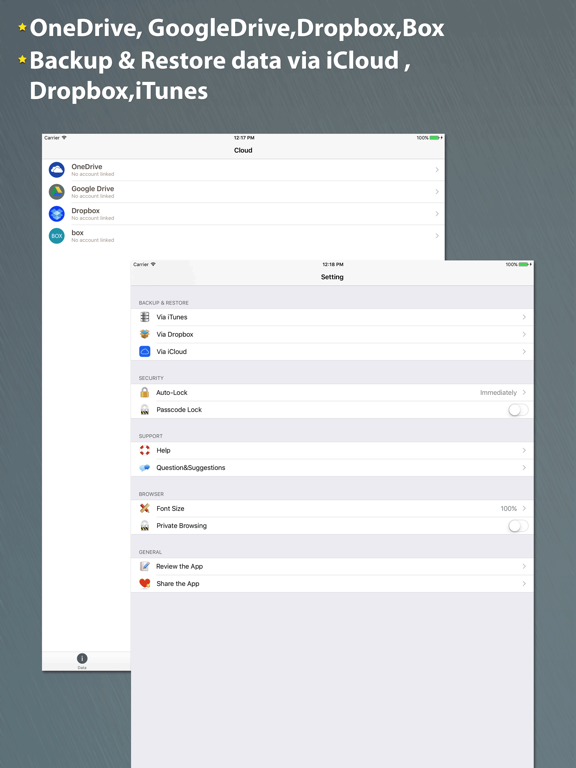The height and width of the screenshot is (768, 576).
Task: Open Via Dropbox chevron
Action: coord(524,334)
